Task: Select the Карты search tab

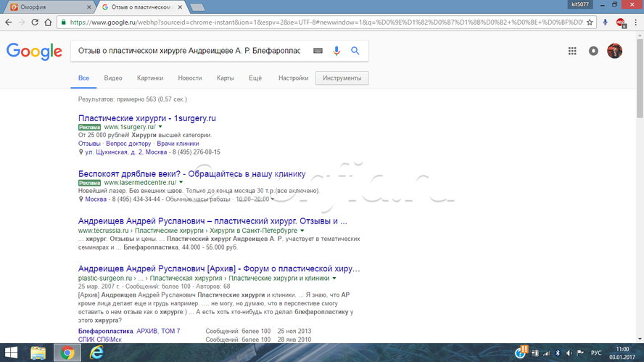Action: tap(225, 78)
